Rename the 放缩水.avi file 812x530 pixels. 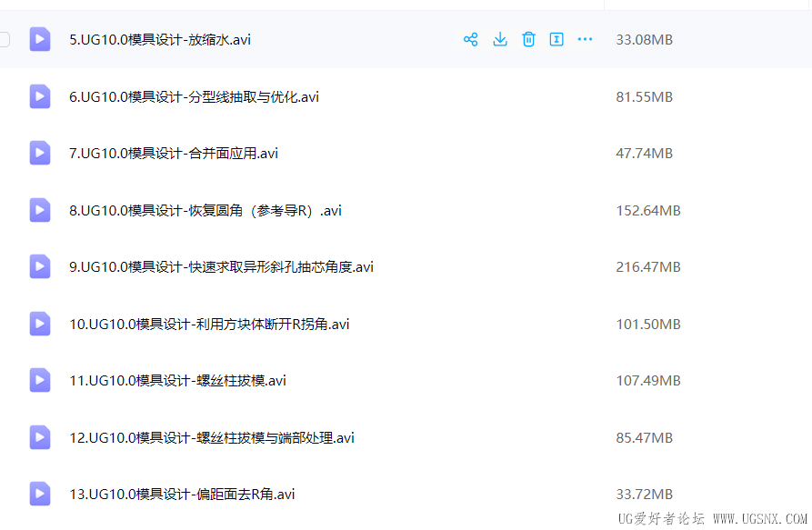coord(556,39)
